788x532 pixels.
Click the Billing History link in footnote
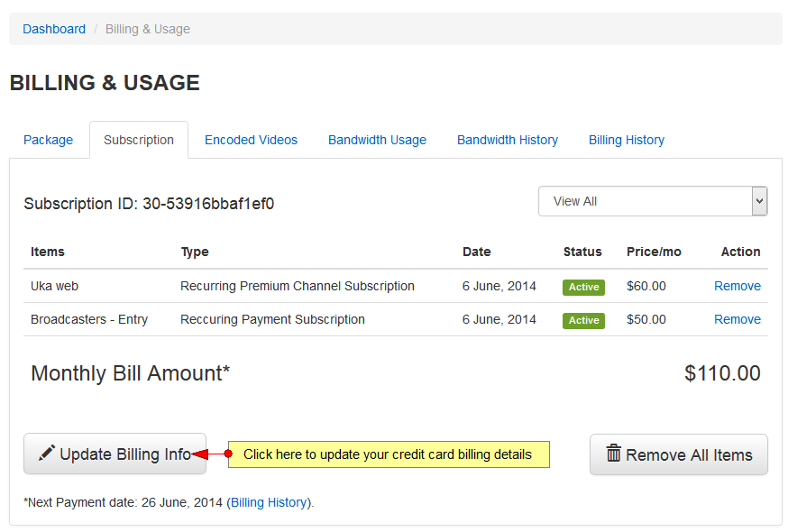[x=269, y=502]
